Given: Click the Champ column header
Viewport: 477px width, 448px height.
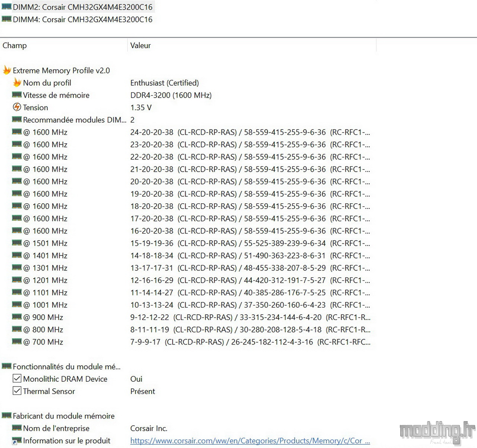Looking at the screenshot, I should pos(15,45).
